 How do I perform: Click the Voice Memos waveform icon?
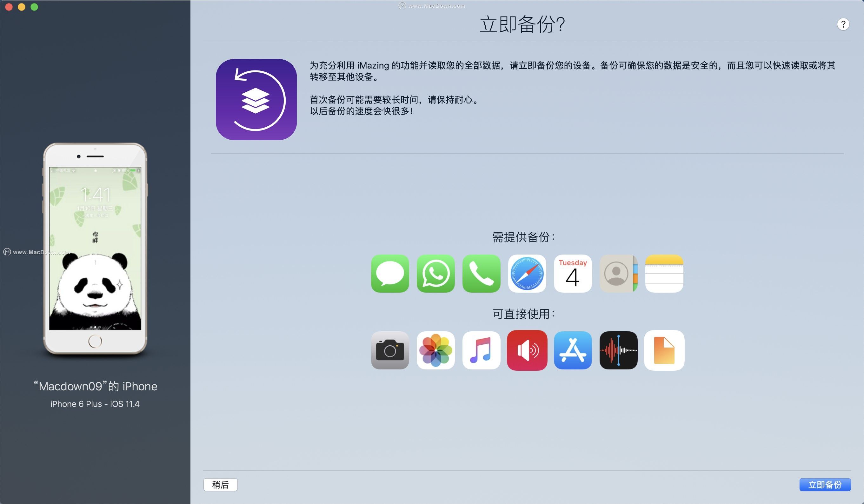[x=619, y=350]
